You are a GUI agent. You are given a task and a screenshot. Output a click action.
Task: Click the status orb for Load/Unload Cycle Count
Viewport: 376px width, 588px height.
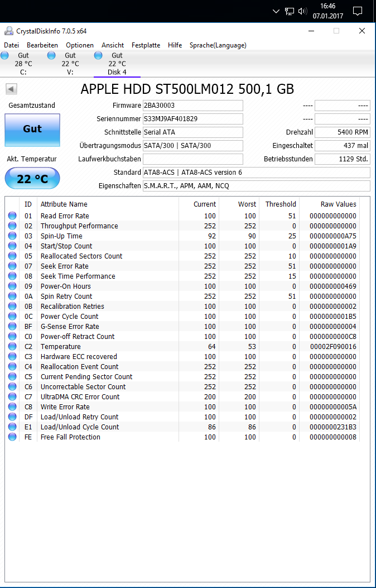click(12, 427)
